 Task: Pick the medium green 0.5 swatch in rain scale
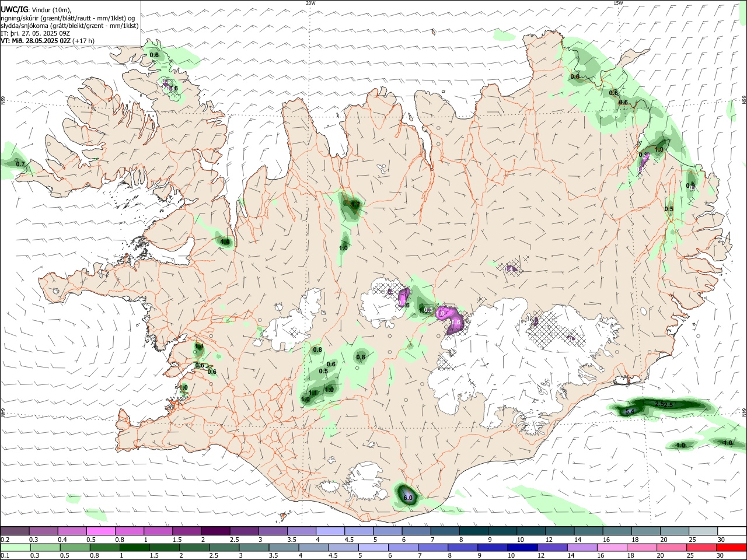(x=75, y=547)
